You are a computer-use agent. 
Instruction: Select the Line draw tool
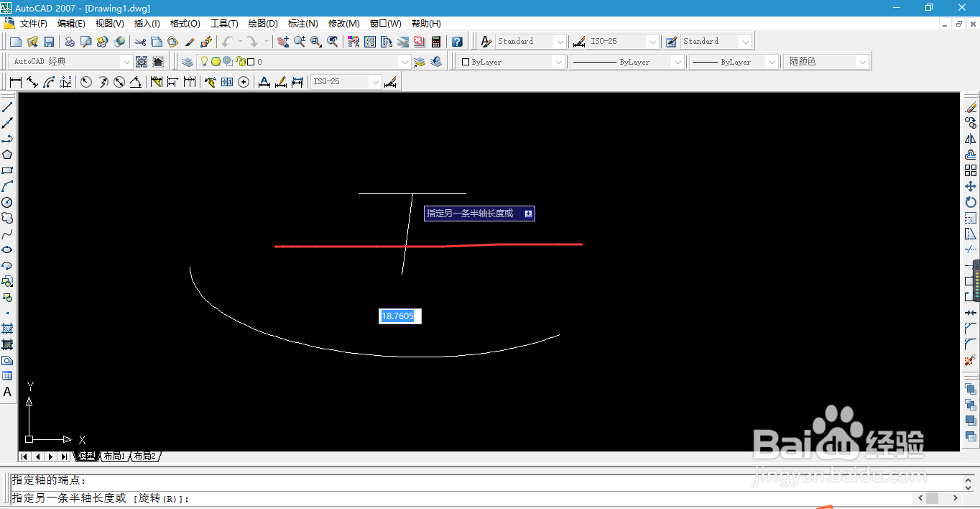pyautogui.click(x=7, y=106)
